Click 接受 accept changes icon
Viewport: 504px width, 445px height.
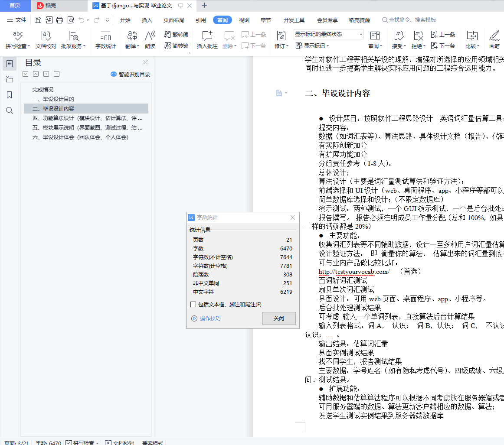tap(399, 36)
